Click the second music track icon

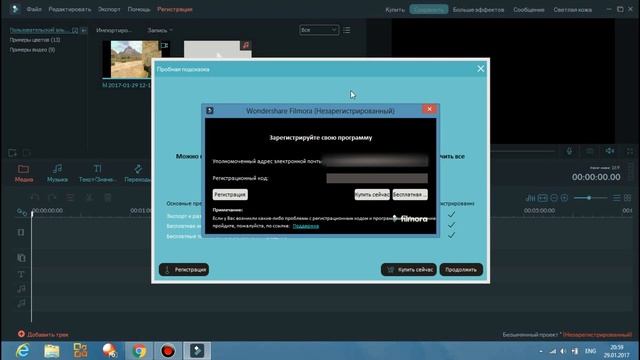[x=21, y=303]
